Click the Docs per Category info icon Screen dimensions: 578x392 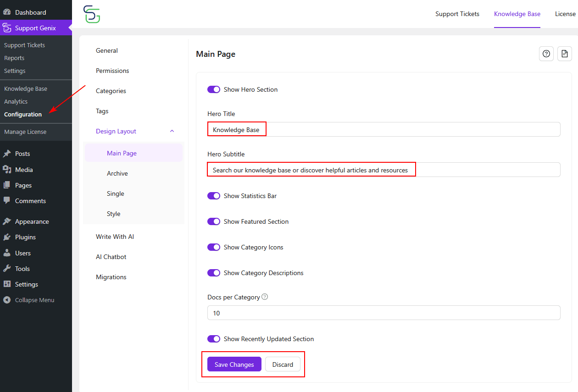(265, 297)
